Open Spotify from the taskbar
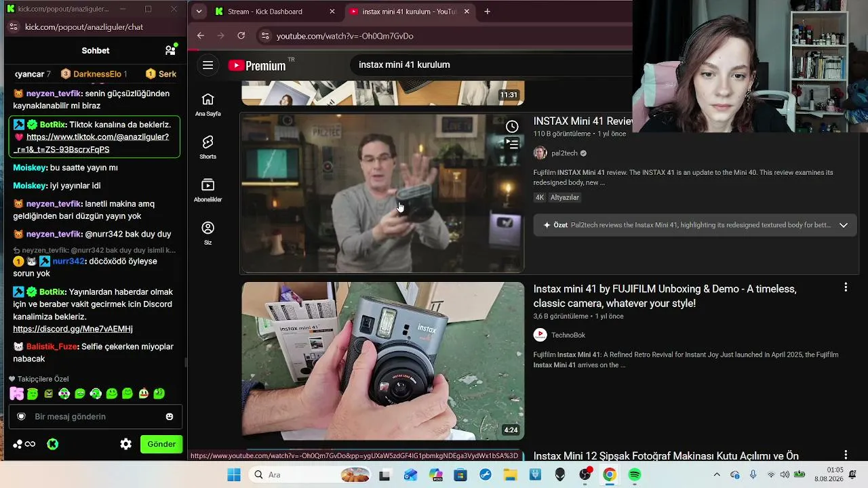The image size is (868, 488). point(635,474)
